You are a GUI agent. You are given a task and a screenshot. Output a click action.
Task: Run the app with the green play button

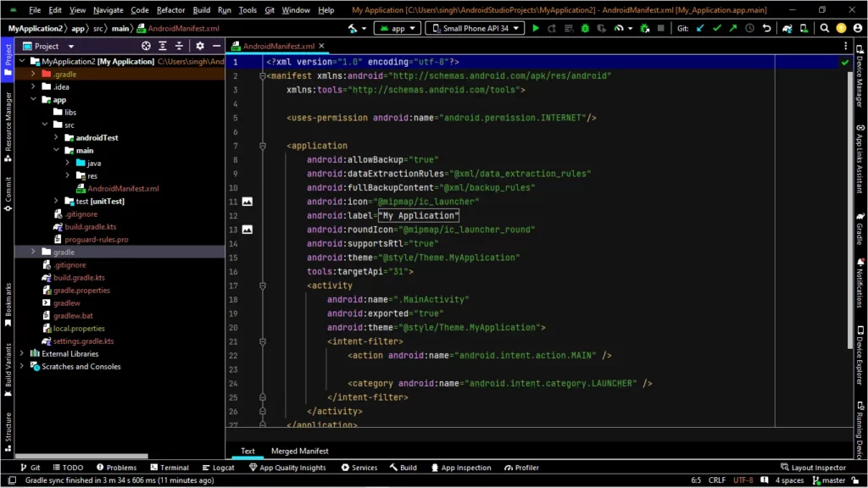[x=536, y=28]
